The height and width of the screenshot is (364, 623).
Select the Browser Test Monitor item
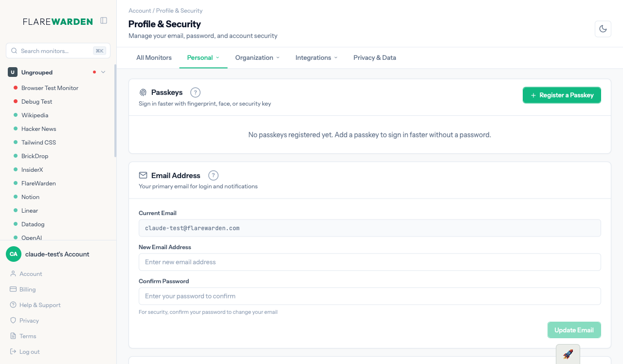[50, 88]
